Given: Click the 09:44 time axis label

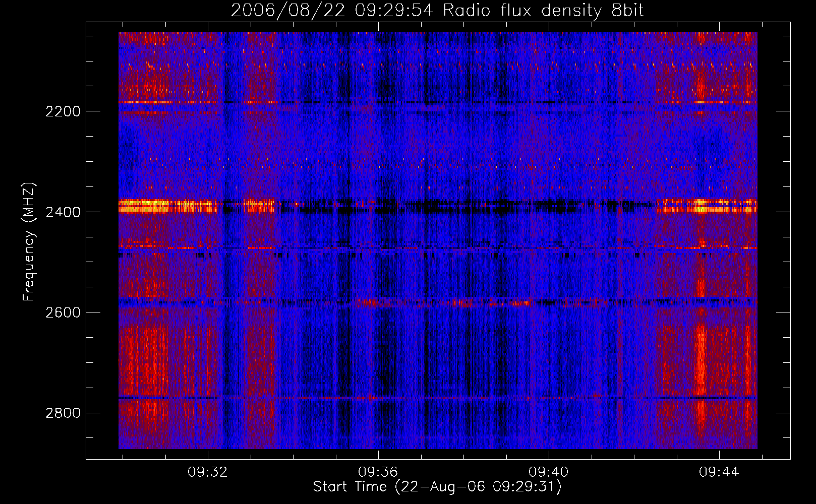Looking at the screenshot, I should point(719,472).
